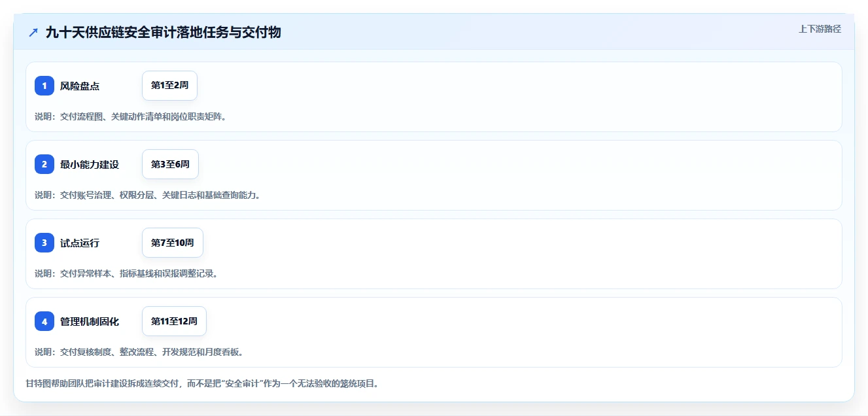Select the 第1至2周 week tag

(169, 86)
